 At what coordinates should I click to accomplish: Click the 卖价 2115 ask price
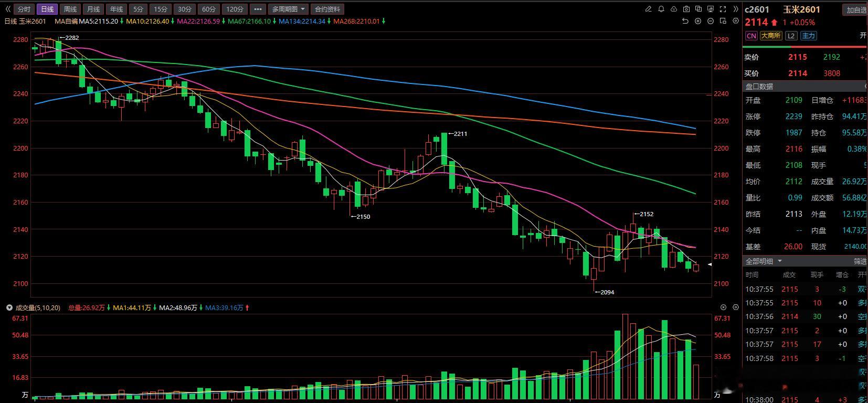click(x=797, y=57)
